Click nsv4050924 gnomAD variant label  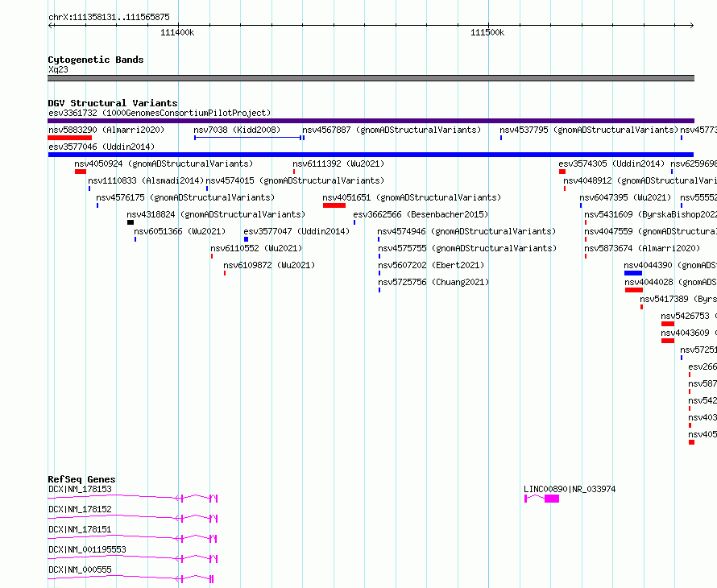pos(164,164)
